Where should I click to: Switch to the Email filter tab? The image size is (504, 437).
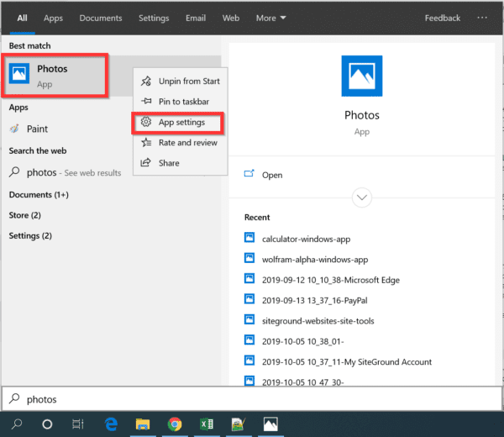(196, 18)
